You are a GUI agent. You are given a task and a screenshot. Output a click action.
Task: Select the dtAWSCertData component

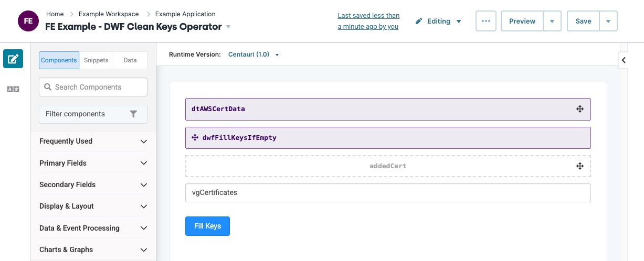pos(388,109)
